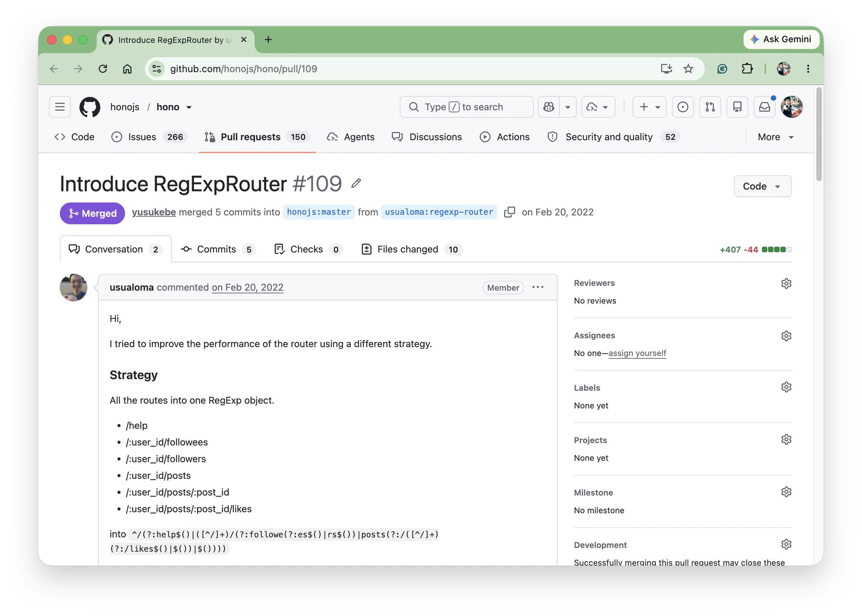Screen dimensions: 862x616
Task: Switch to the Commits tab
Action: (x=218, y=249)
